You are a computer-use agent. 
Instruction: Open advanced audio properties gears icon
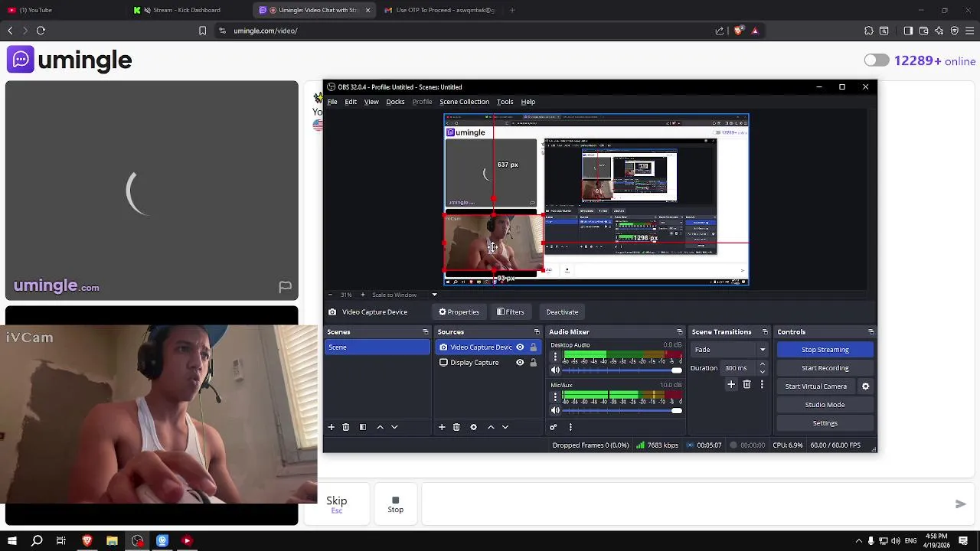pyautogui.click(x=553, y=427)
